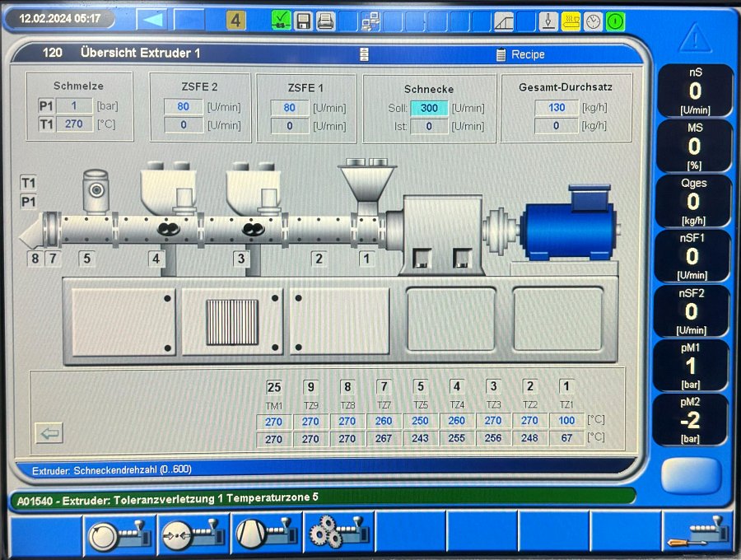The width and height of the screenshot is (741, 560).
Task: Click the floppy disk save icon
Action: tap(303, 21)
